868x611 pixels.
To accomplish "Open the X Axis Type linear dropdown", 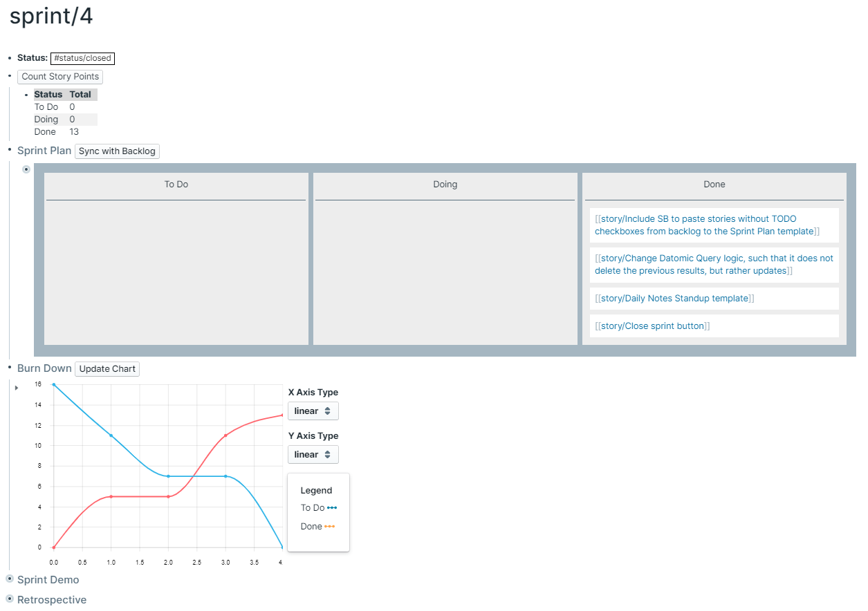I will click(x=313, y=411).
